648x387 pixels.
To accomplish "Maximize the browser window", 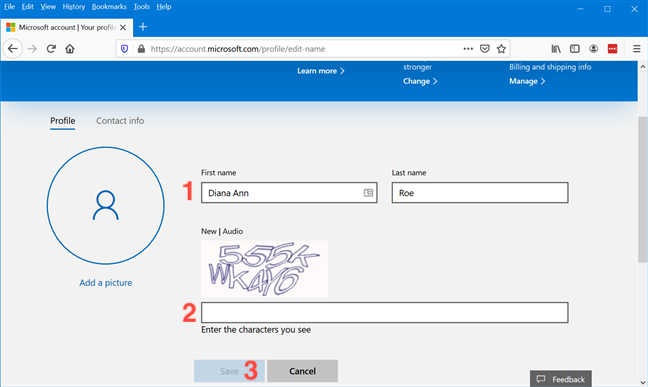I will point(607,9).
